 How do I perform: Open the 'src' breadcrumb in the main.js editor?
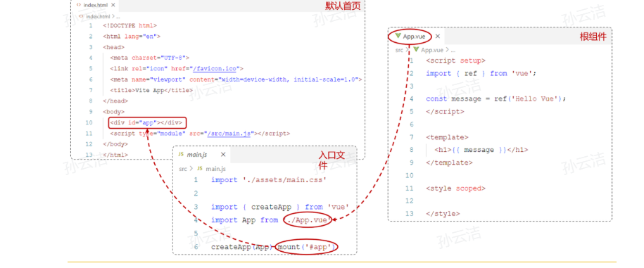tap(183, 169)
